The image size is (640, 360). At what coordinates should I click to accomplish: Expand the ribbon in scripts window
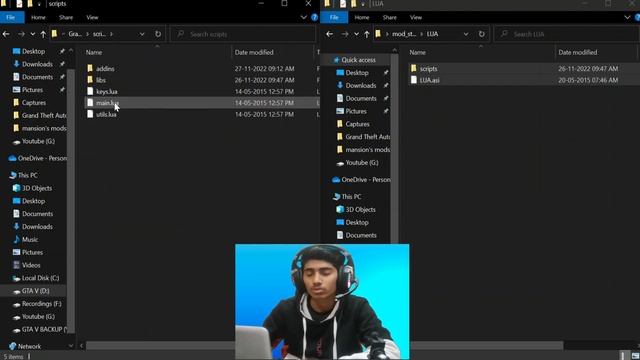pyautogui.click(x=304, y=18)
